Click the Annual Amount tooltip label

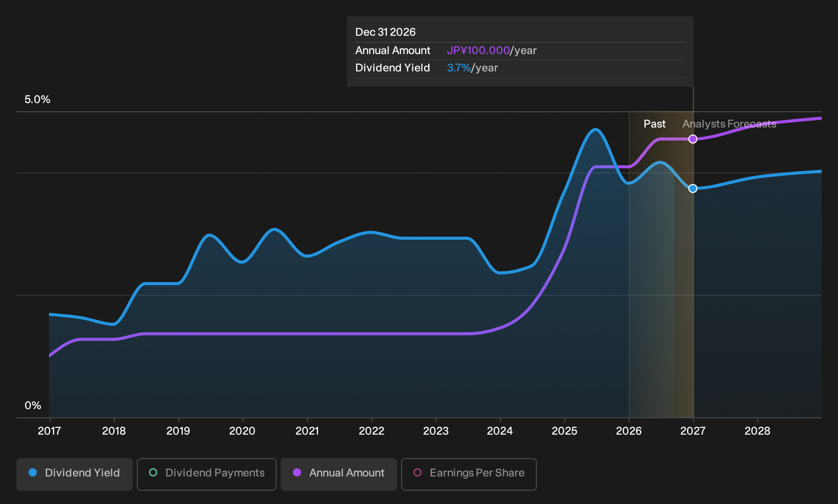[393, 51]
